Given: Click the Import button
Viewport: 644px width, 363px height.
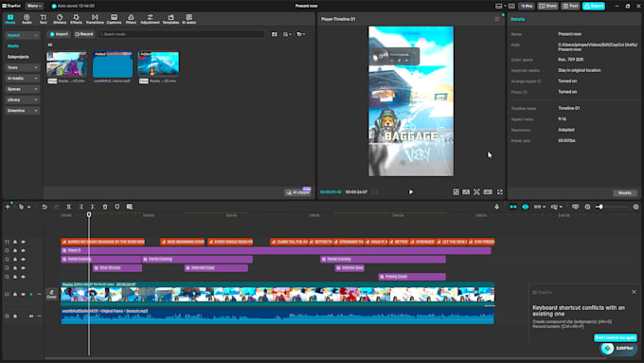Looking at the screenshot, I should point(59,34).
